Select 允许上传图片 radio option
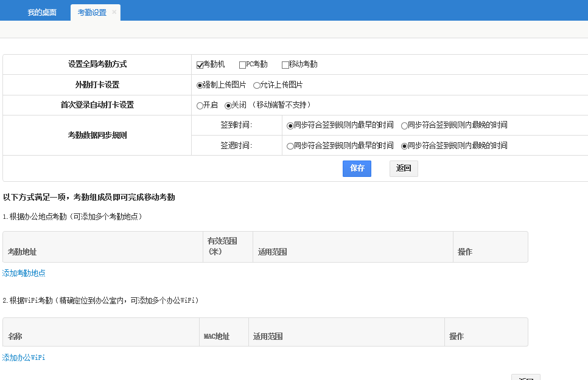The image size is (588, 380). click(x=256, y=85)
